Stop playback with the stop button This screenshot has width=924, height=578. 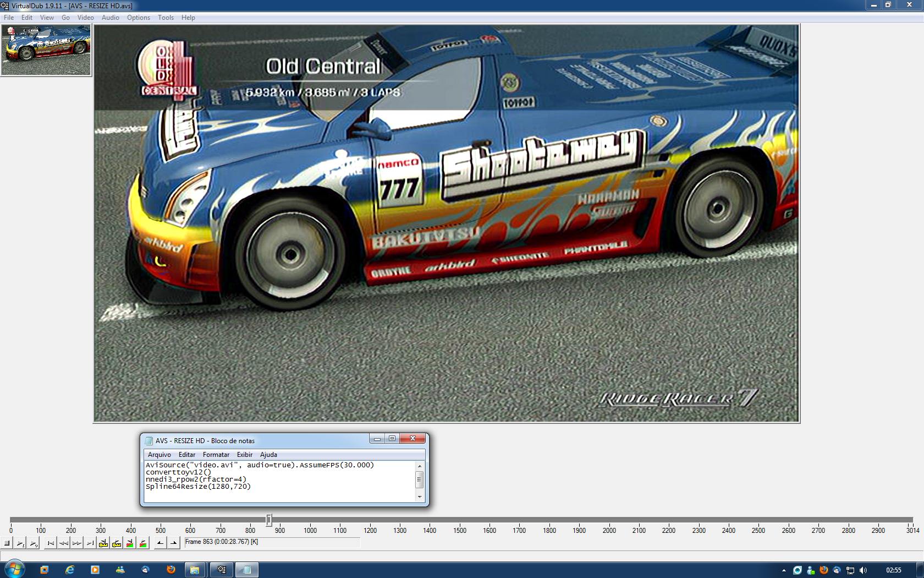tap(7, 543)
